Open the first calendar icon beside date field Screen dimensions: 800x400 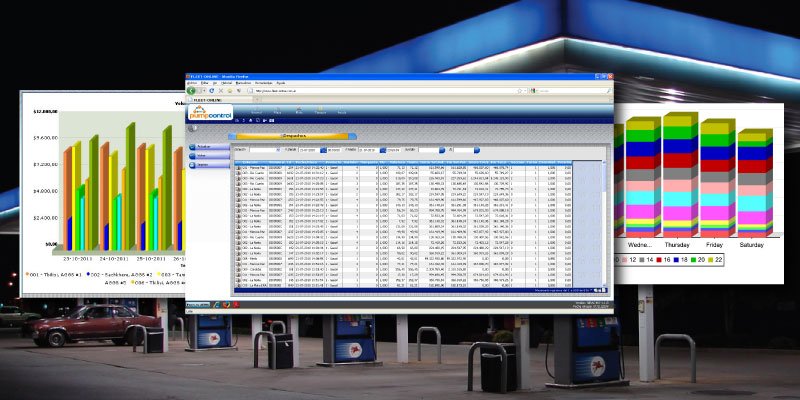[323, 150]
